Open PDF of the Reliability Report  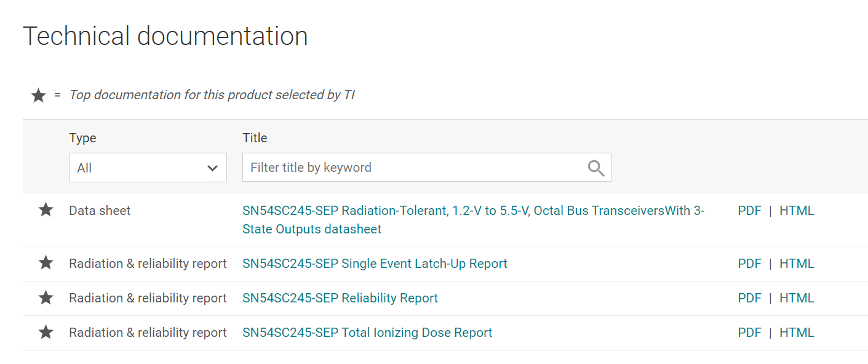[749, 298]
